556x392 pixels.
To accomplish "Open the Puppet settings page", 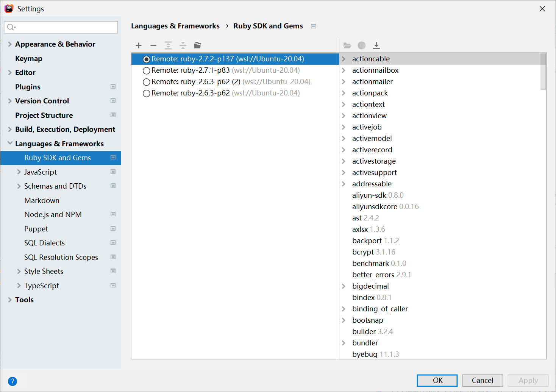I will pyautogui.click(x=36, y=229).
